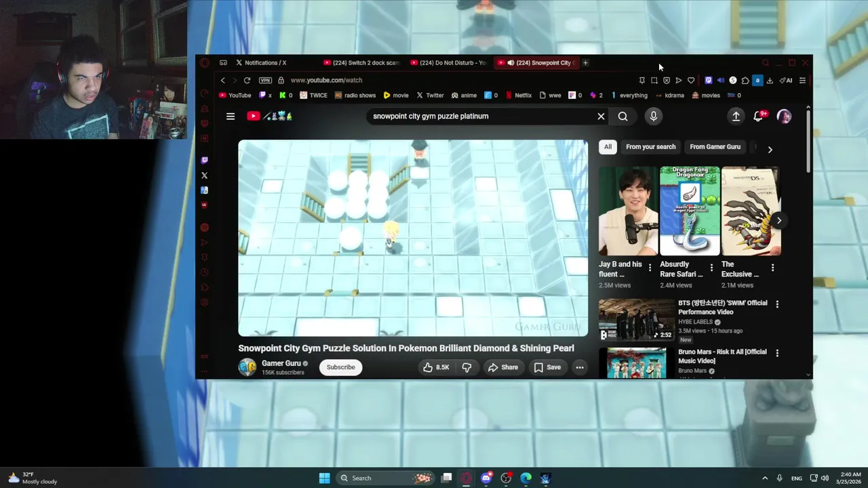Like the video with 8.5K likes

click(x=436, y=367)
